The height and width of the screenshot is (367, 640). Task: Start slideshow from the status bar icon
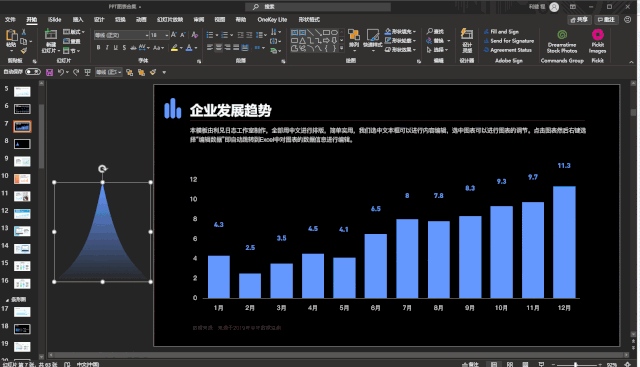click(x=541, y=364)
